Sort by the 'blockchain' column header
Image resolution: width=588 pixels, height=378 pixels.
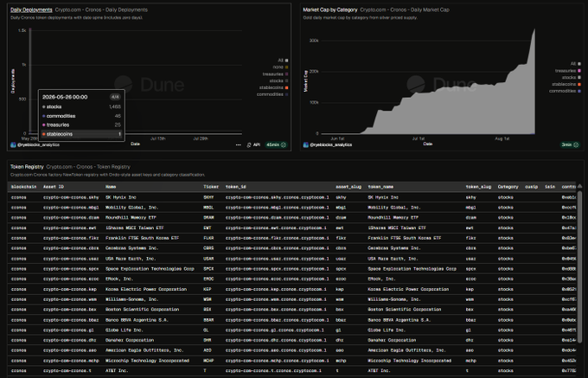[23, 187]
